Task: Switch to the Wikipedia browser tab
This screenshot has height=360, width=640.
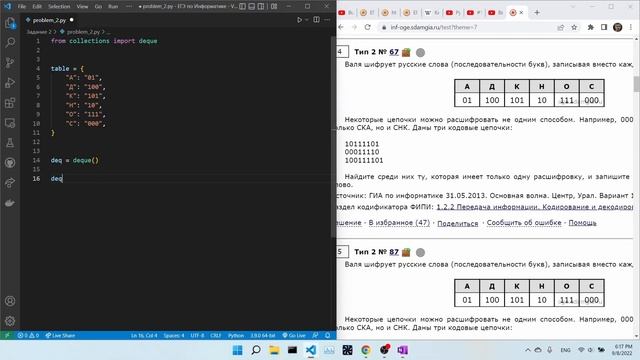Action: [x=431, y=13]
